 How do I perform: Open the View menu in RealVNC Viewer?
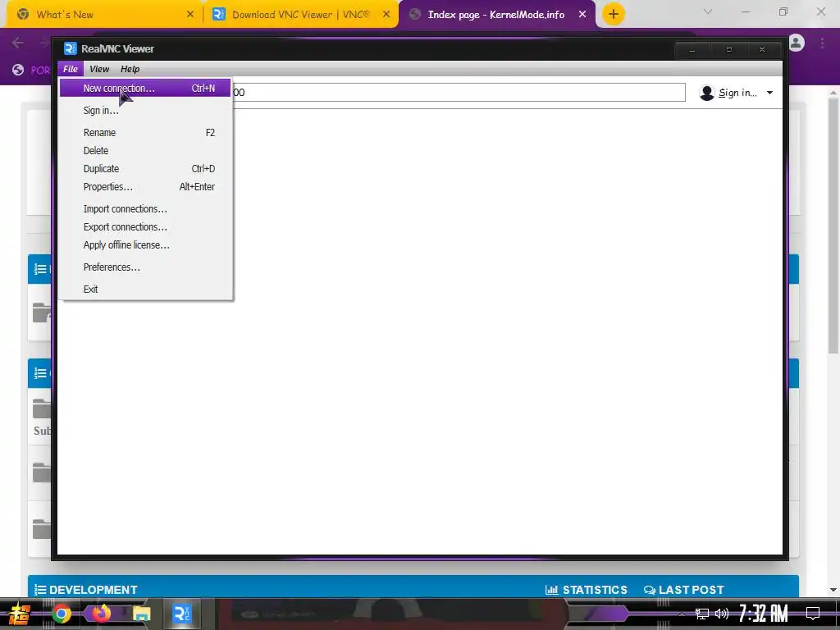point(99,69)
